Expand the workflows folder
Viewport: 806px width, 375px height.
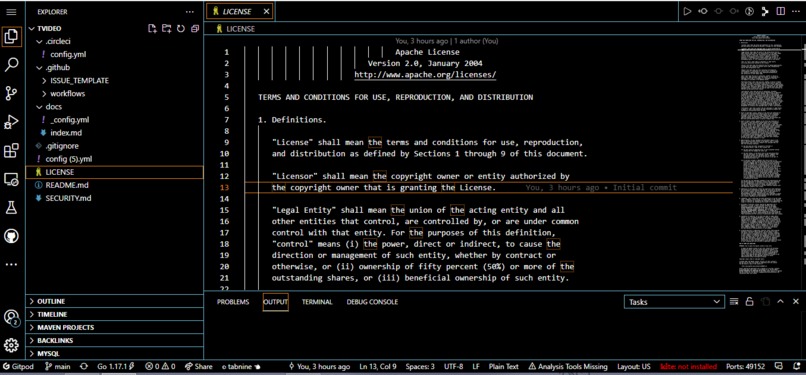pyautogui.click(x=45, y=93)
